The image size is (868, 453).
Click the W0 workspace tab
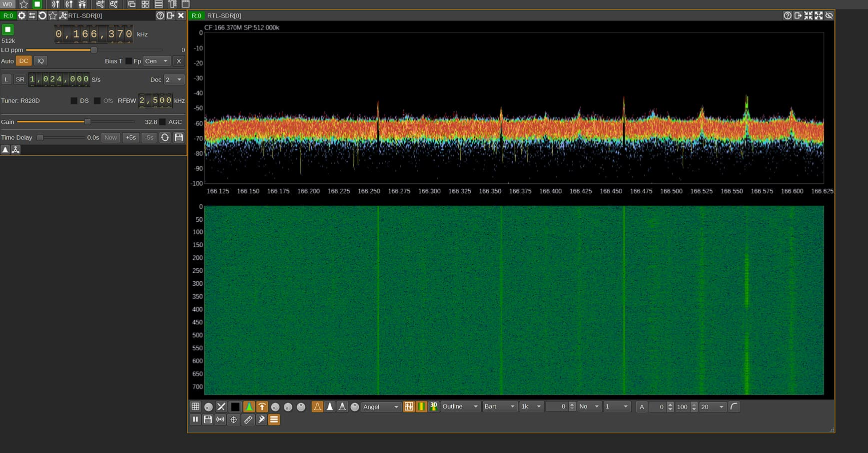tap(7, 4)
